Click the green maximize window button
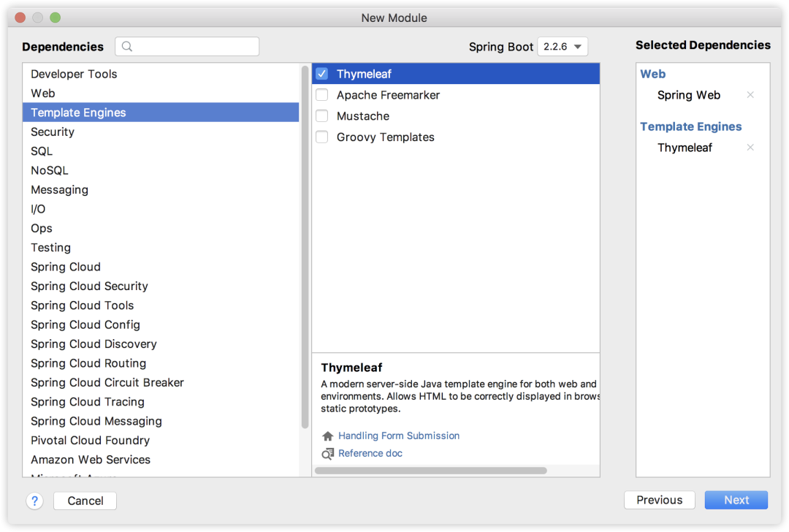 [x=56, y=18]
